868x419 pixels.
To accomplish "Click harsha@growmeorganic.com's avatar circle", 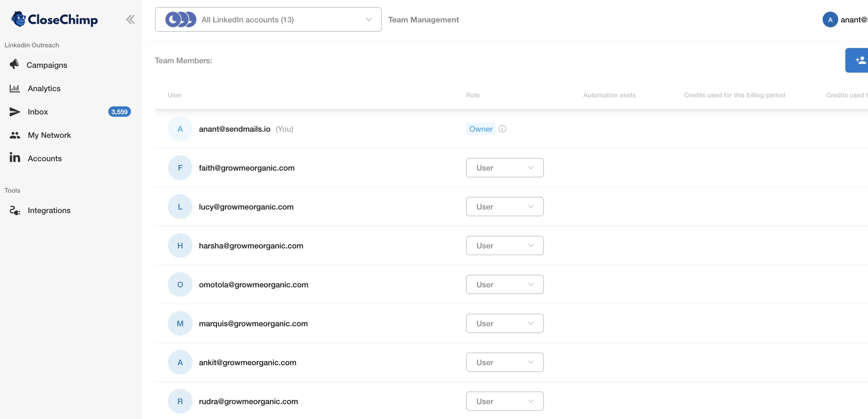I will click(x=180, y=245).
